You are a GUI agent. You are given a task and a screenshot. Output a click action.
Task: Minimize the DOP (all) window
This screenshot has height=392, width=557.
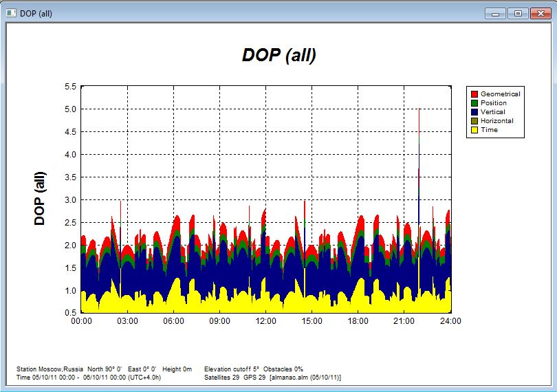[x=494, y=13]
